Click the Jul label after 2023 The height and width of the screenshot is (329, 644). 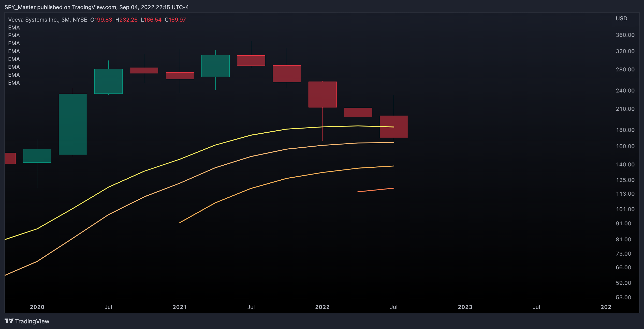536,307
